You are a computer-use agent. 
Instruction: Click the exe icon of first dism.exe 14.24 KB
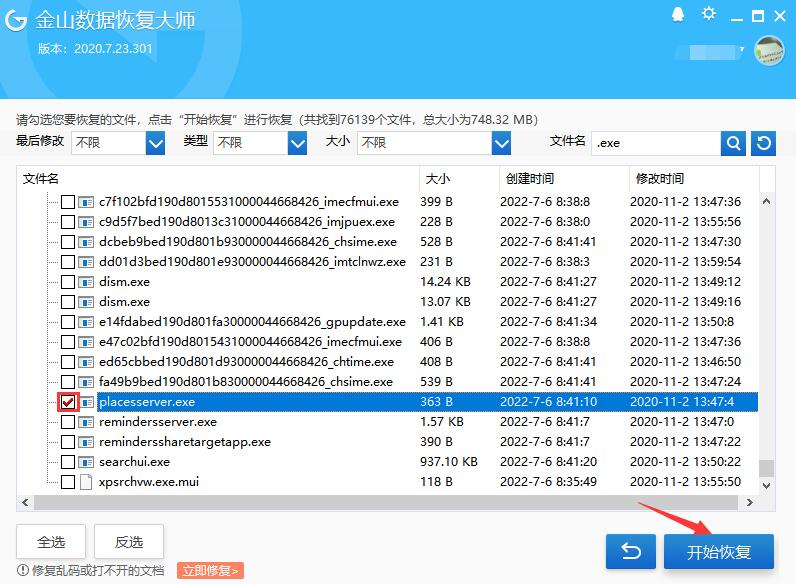pyautogui.click(x=86, y=282)
